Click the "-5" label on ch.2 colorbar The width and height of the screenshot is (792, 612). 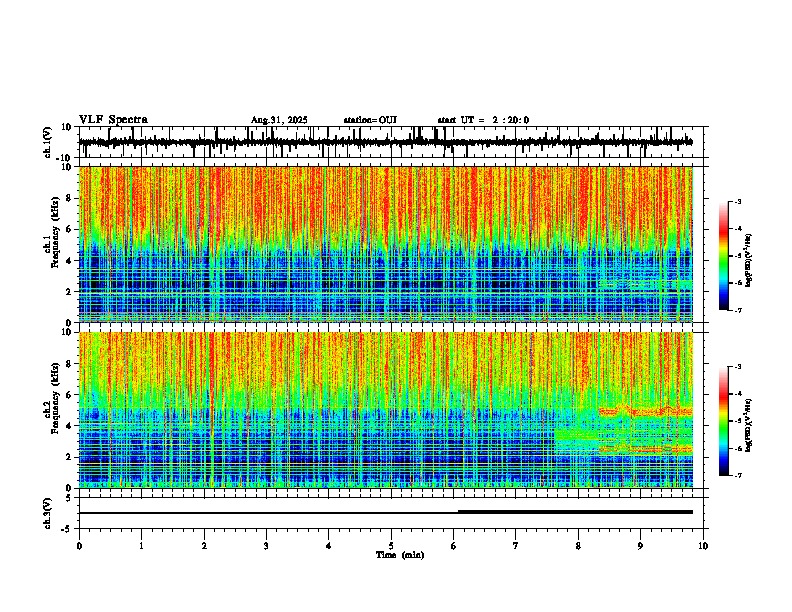(x=737, y=421)
